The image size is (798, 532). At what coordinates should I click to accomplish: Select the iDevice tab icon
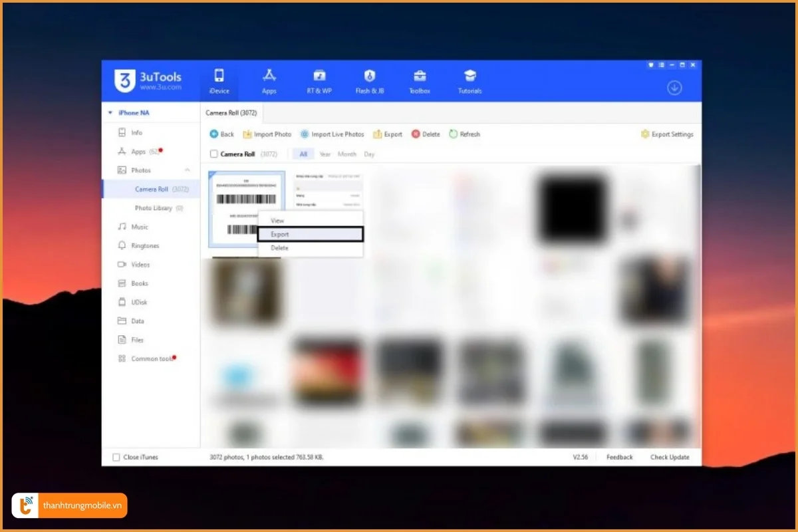click(x=219, y=76)
